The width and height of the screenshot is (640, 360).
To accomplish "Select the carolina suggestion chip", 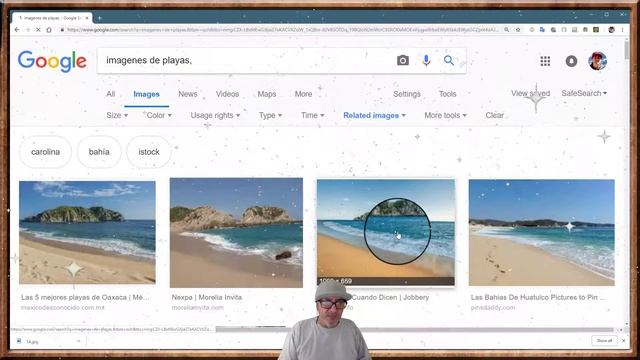I will point(45,152).
